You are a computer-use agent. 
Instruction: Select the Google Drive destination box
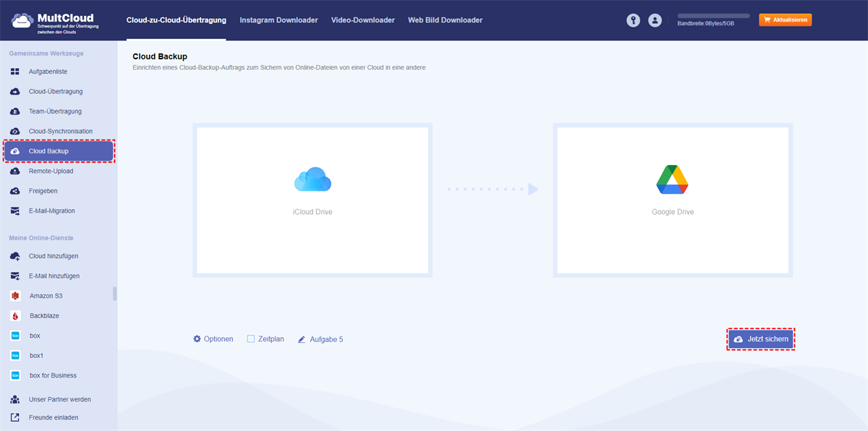[673, 200]
